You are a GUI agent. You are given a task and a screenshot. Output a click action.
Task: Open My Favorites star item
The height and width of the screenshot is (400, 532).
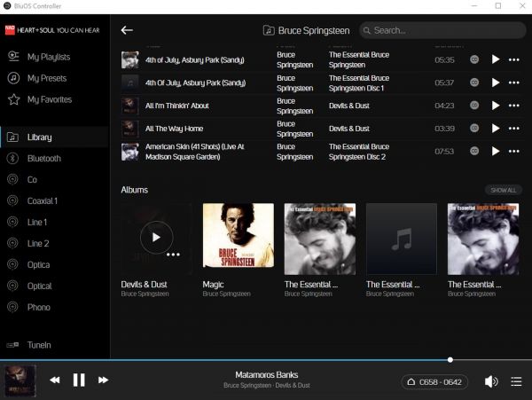48,99
